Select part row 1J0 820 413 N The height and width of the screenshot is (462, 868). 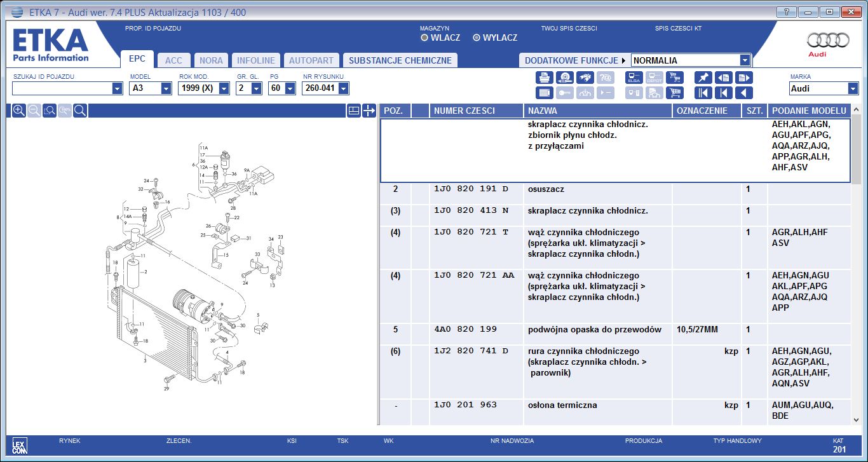tap(614, 215)
